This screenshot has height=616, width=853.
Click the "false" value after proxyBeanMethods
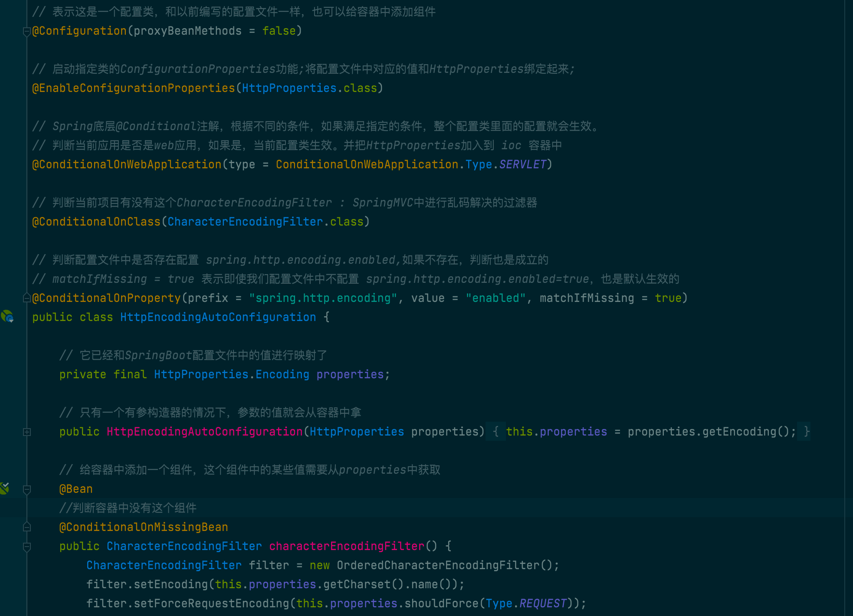pyautogui.click(x=279, y=31)
